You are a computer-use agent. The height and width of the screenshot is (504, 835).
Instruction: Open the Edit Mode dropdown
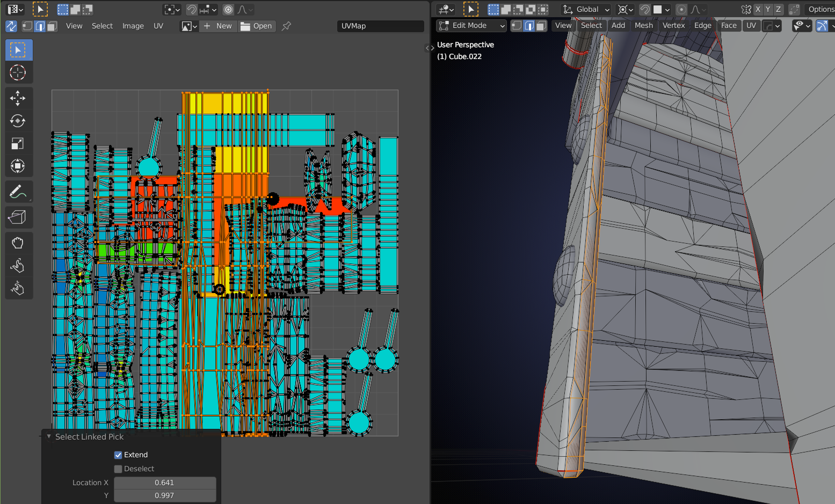tap(471, 25)
